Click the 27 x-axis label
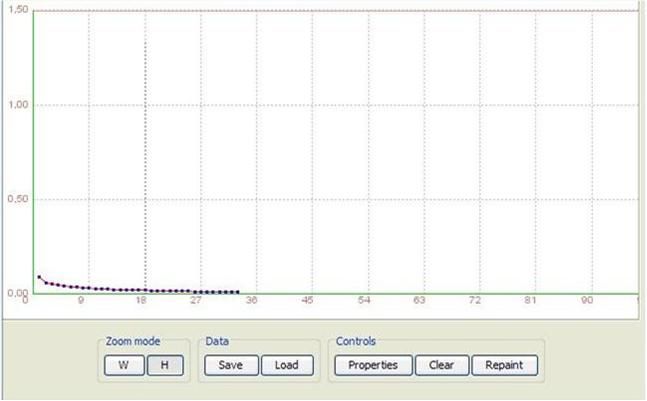 (x=196, y=300)
